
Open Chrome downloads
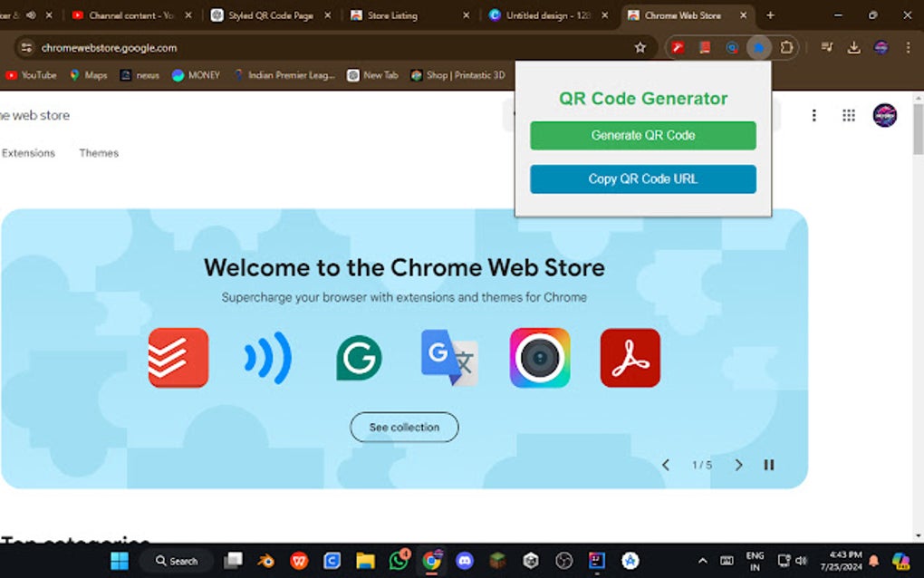pos(854,48)
